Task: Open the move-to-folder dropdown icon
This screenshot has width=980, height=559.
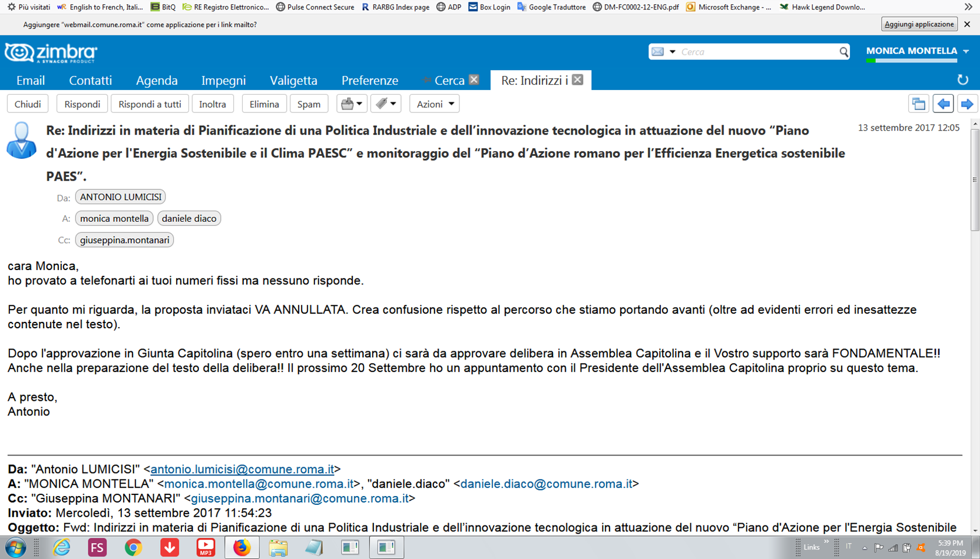Action: point(352,104)
